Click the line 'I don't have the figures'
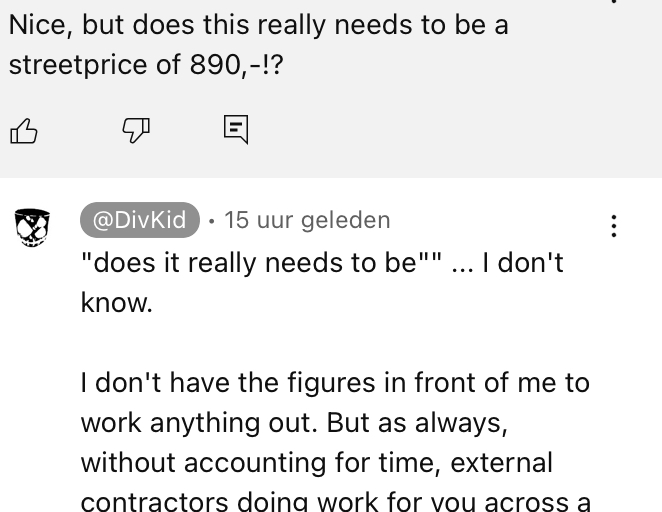The width and height of the screenshot is (662, 512). 335,382
